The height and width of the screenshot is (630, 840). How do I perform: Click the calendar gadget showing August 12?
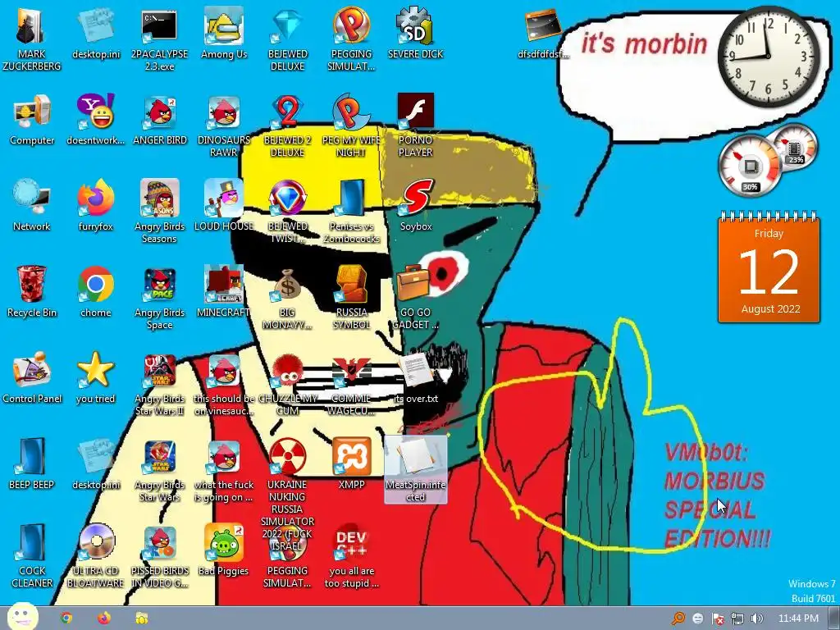(x=769, y=267)
